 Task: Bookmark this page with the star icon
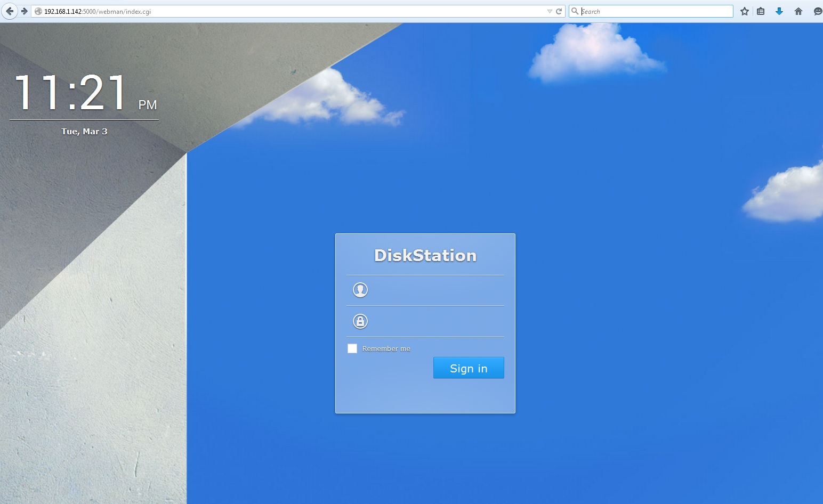[745, 11]
